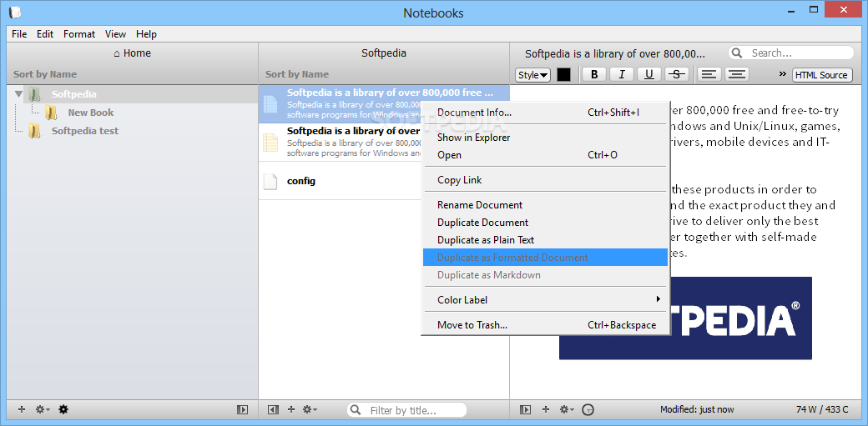Center align text in the editor
This screenshot has height=426, width=868.
736,74
